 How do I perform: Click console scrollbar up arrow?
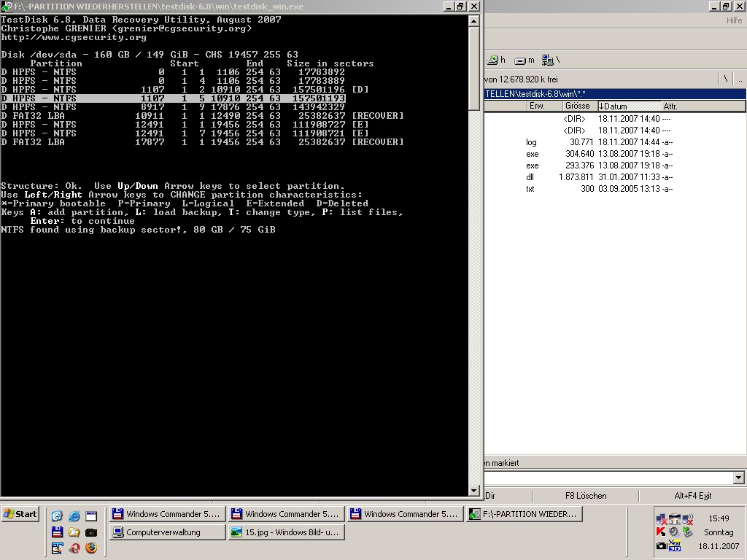tap(473, 21)
